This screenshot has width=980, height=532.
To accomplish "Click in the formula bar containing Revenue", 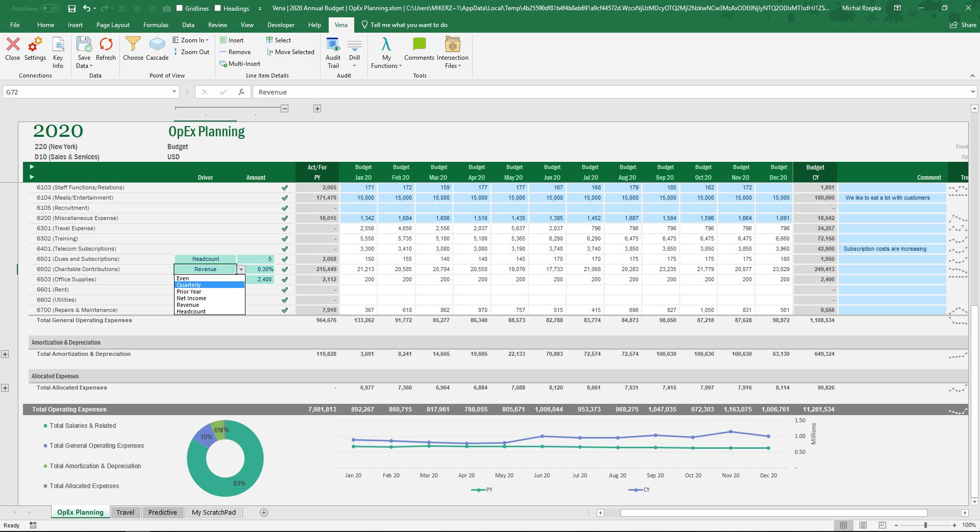I will (612, 92).
